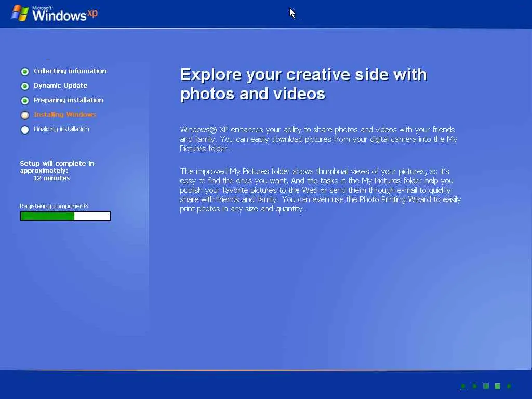532x399 pixels.
Task: Click the Finalizing installation step bullet
Action: 25,130
